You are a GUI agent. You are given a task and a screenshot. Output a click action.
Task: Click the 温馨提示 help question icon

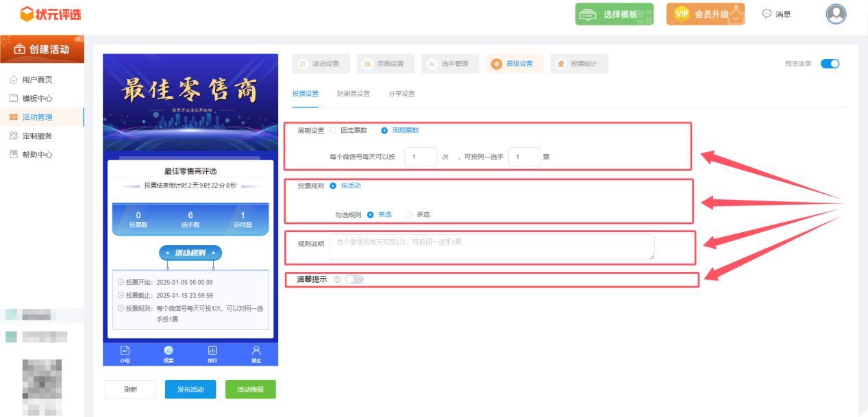coord(337,279)
